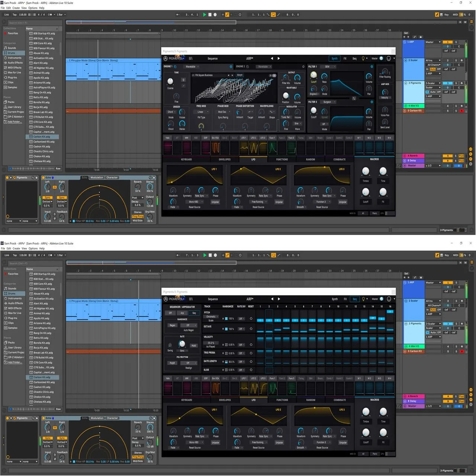Open Pigments preset browser bars icon in upper window
Screen dimensions: 476x476
[191, 58]
